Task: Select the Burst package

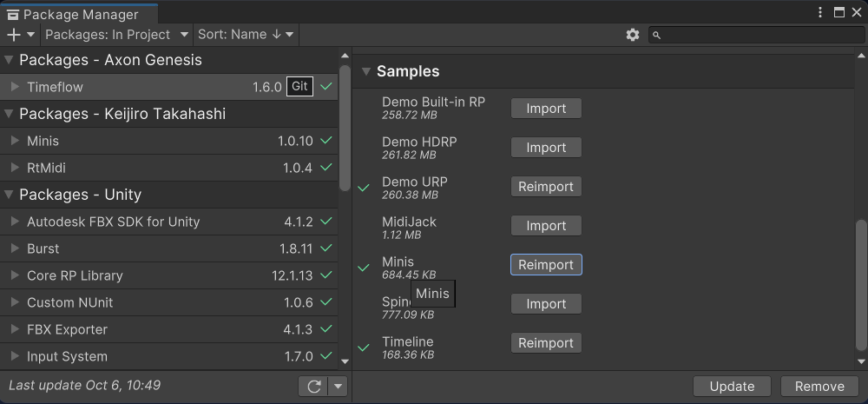Action: (x=169, y=248)
